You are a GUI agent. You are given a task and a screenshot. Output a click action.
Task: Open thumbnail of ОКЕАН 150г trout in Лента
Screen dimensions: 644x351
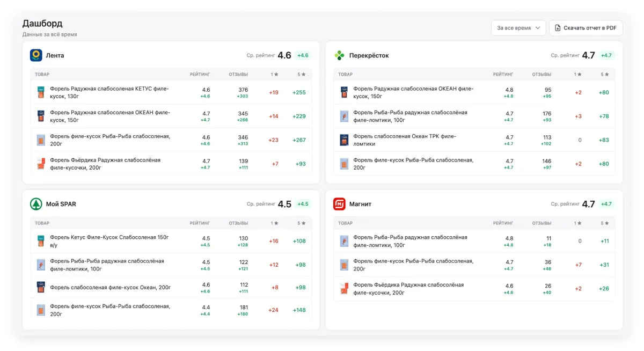(x=41, y=116)
